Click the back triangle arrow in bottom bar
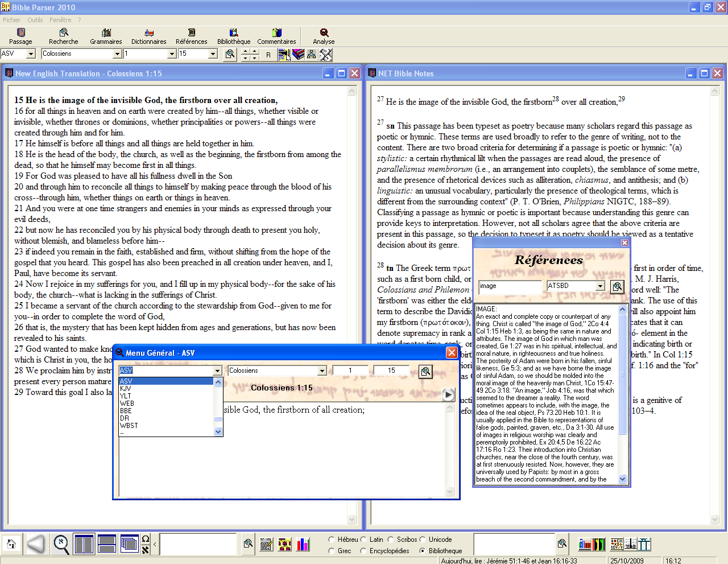The height and width of the screenshot is (564, 728). pyautogui.click(x=36, y=544)
